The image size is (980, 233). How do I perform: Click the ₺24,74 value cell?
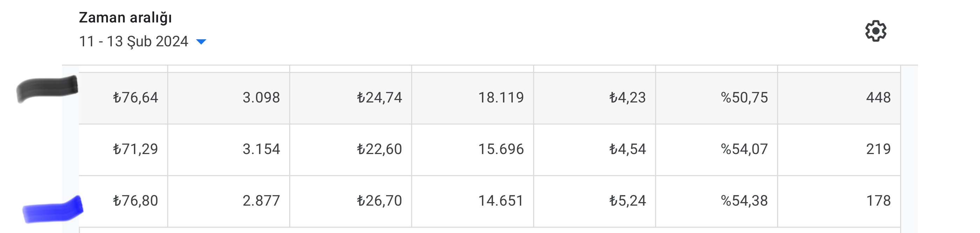point(351,98)
